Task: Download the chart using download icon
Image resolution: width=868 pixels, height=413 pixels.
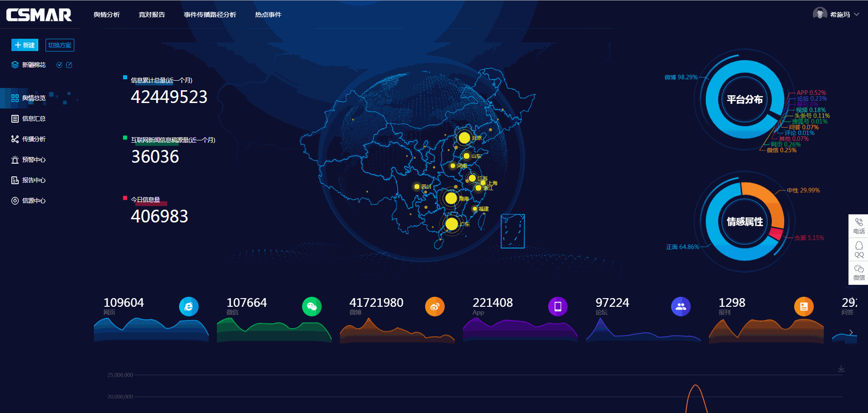Action: pyautogui.click(x=841, y=369)
